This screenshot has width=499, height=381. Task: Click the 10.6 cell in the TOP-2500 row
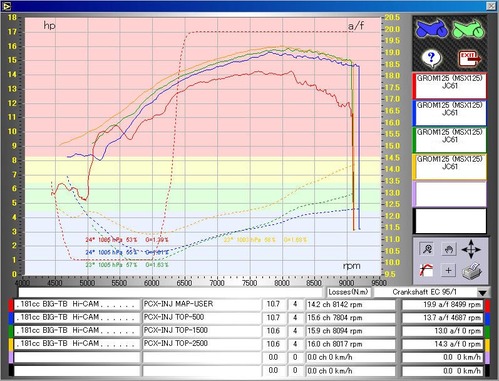274,344
